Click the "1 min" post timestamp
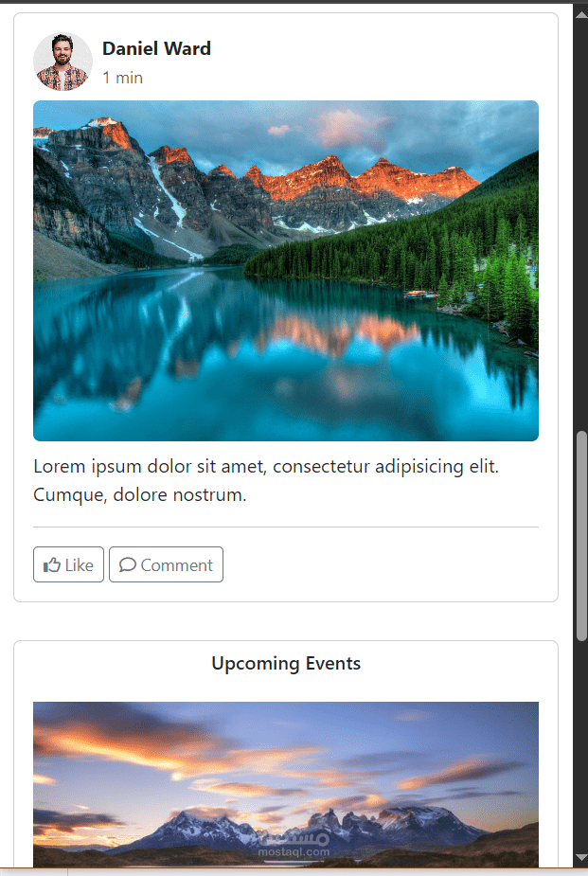Screen dimensions: 588x876 pyautogui.click(x=122, y=78)
